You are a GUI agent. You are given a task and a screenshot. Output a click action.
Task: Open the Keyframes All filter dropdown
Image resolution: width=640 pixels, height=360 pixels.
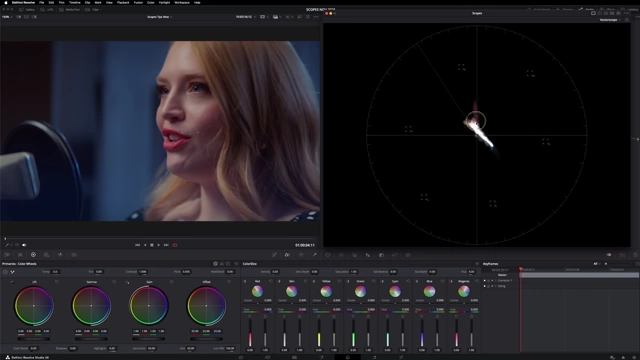click(597, 264)
